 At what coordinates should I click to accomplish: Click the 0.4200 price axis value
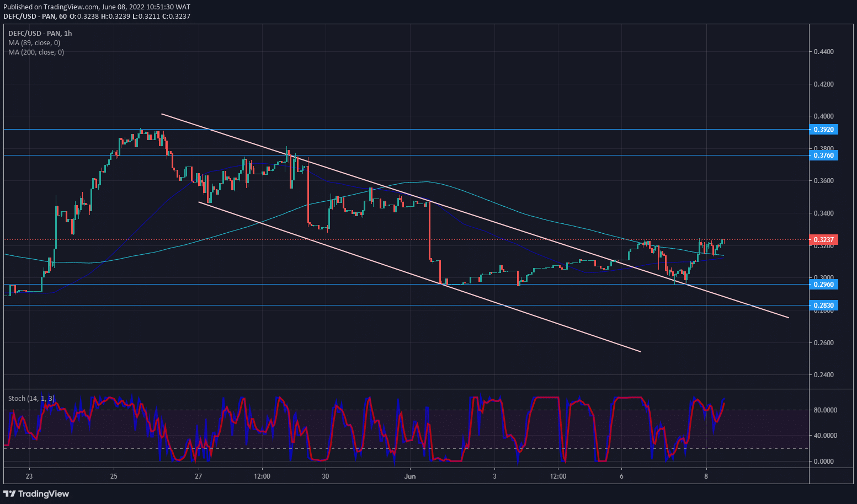tap(824, 84)
